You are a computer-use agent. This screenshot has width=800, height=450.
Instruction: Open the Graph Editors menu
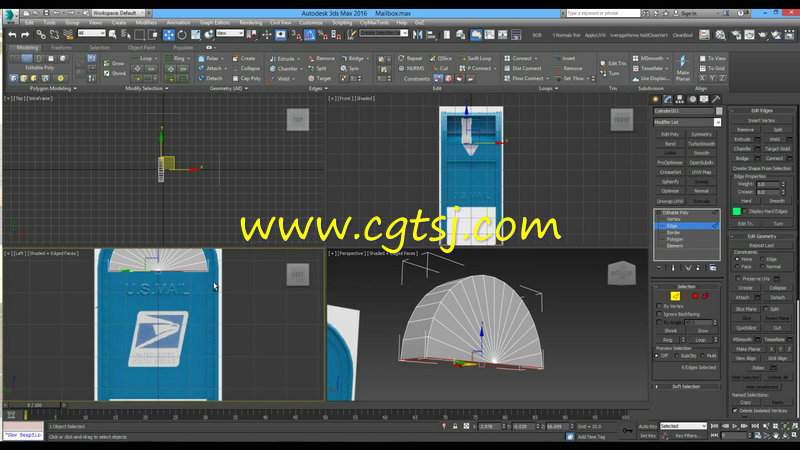(214, 23)
